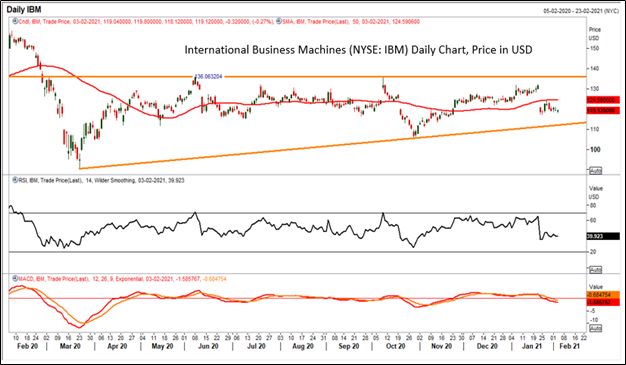Click the MACD indicator legend icon
The image size is (626, 365).
pyautogui.click(x=15, y=278)
